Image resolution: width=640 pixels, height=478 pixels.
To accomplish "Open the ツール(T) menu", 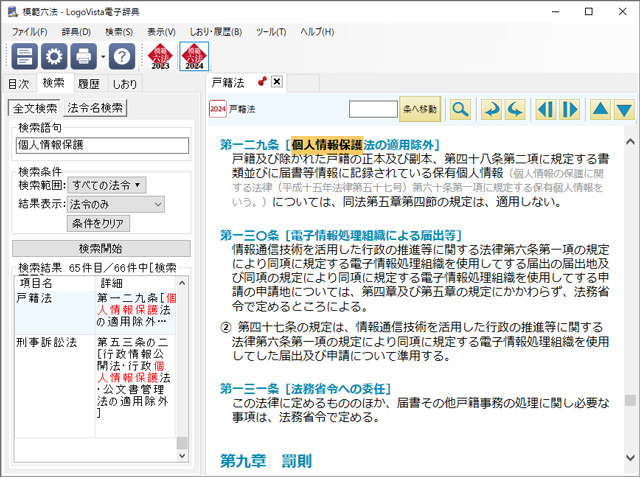I will tap(271, 32).
